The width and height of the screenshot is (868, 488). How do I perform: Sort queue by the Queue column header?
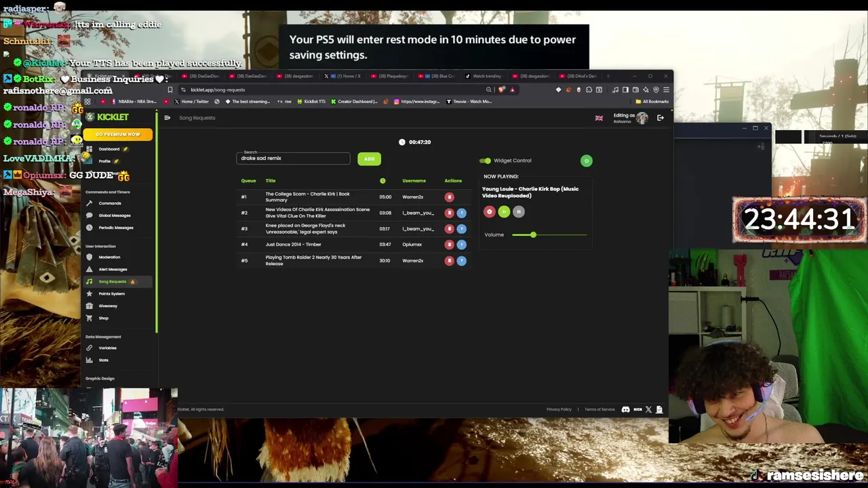[x=248, y=181]
